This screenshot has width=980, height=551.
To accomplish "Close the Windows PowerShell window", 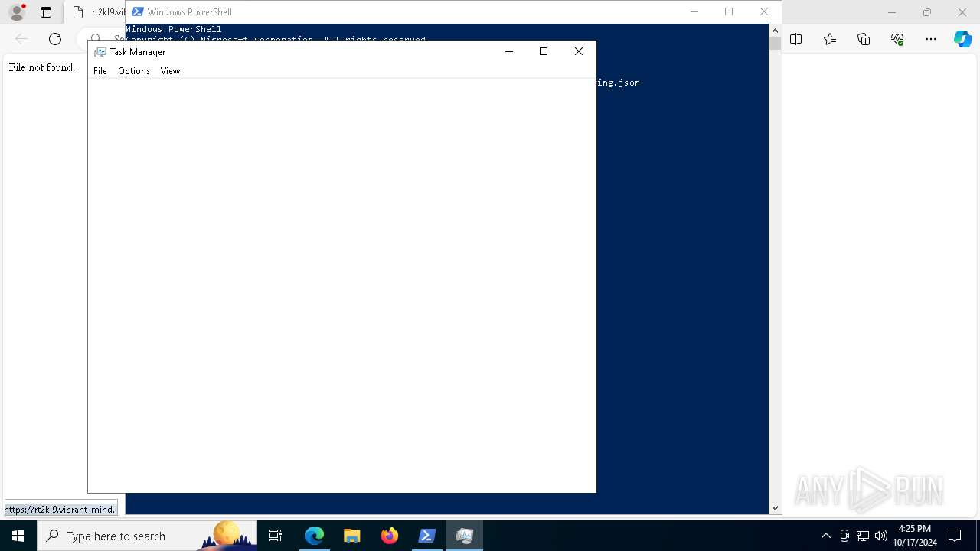I will tap(764, 11).
